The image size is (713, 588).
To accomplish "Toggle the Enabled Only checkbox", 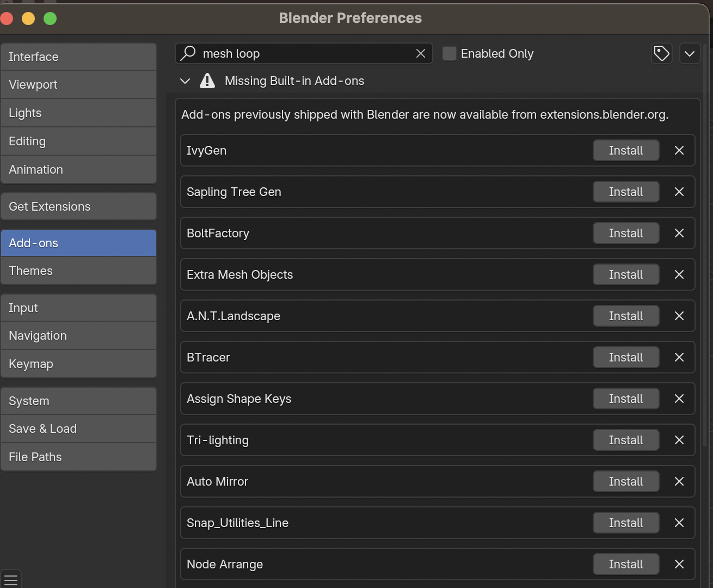I will (449, 53).
